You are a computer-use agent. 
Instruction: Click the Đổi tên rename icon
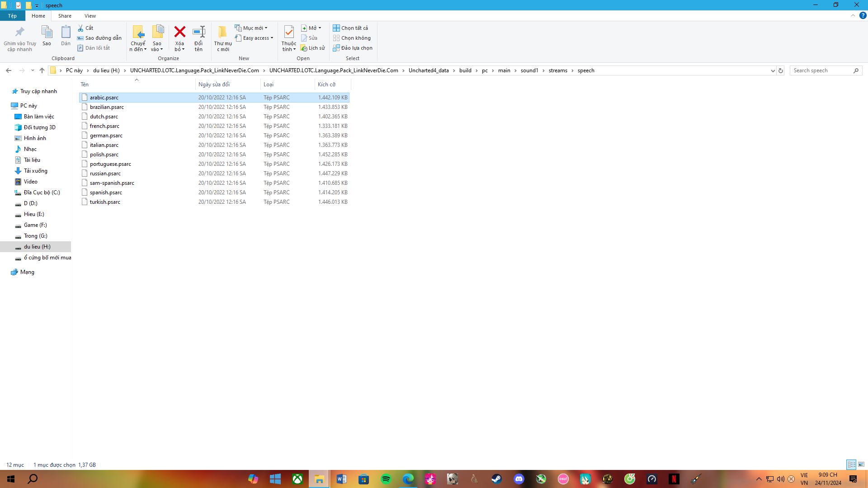coord(198,32)
